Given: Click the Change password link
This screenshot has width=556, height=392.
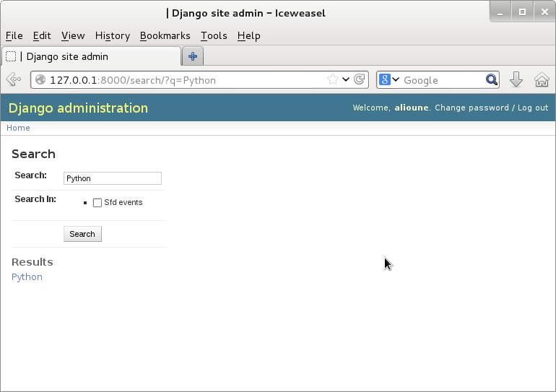Looking at the screenshot, I should [x=472, y=108].
